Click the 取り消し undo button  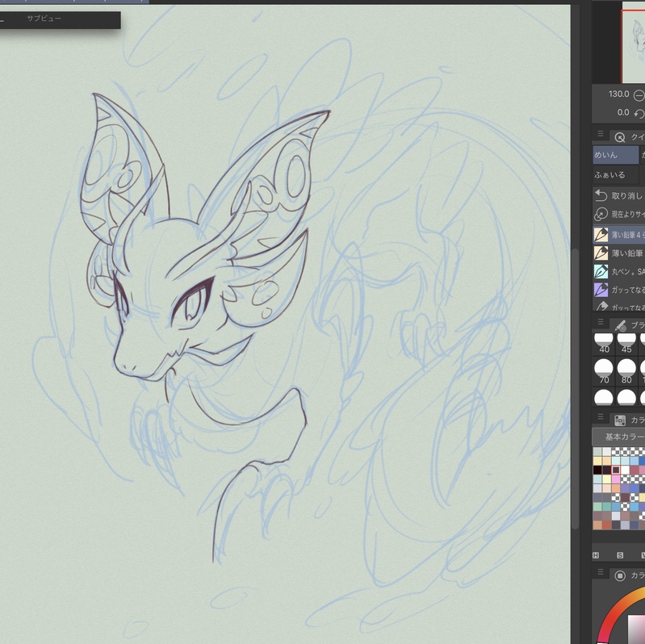[x=619, y=196]
